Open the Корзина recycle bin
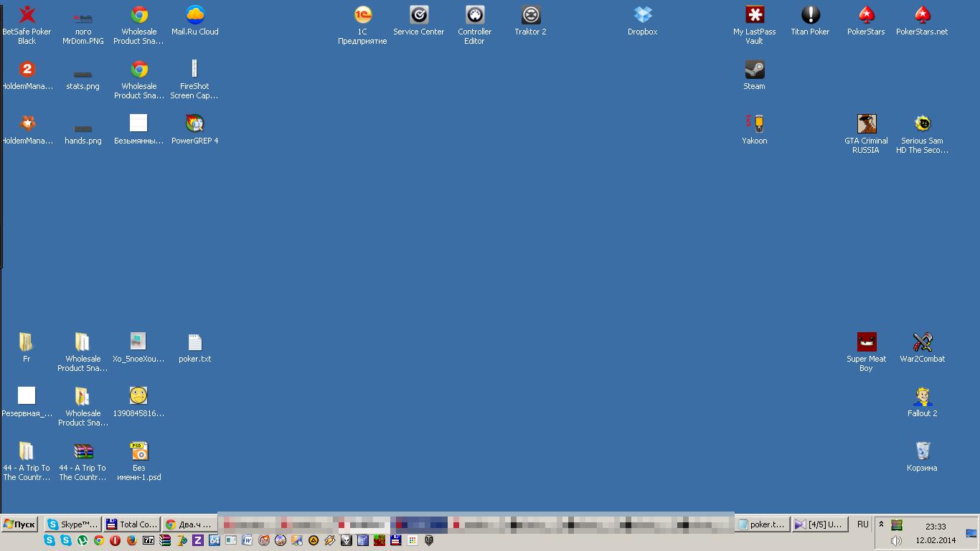 (923, 457)
